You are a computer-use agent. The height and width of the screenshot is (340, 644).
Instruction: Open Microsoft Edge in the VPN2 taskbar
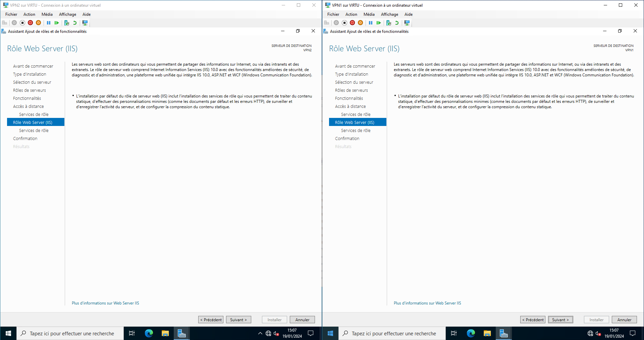pyautogui.click(x=149, y=333)
